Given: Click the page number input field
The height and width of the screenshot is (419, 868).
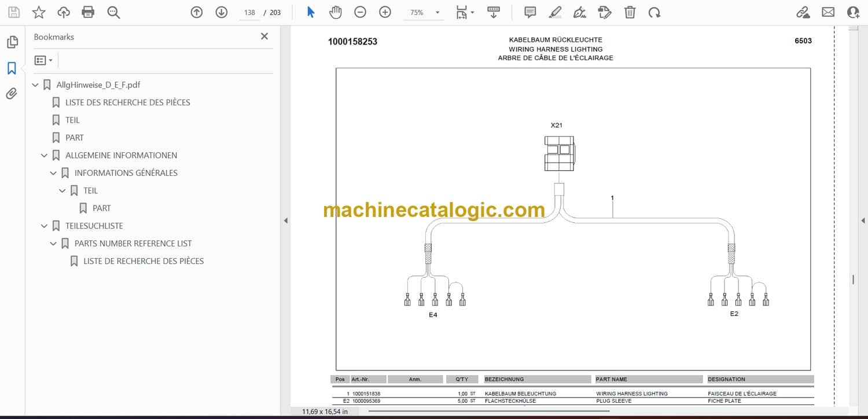Looking at the screenshot, I should click(x=249, y=12).
